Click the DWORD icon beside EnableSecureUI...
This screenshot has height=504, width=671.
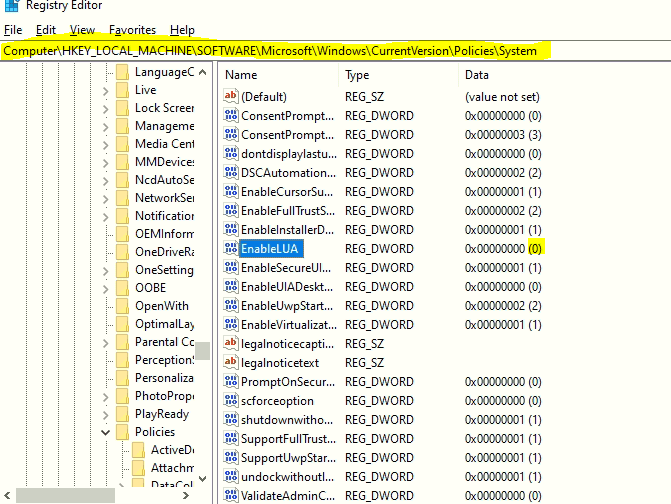(x=231, y=267)
